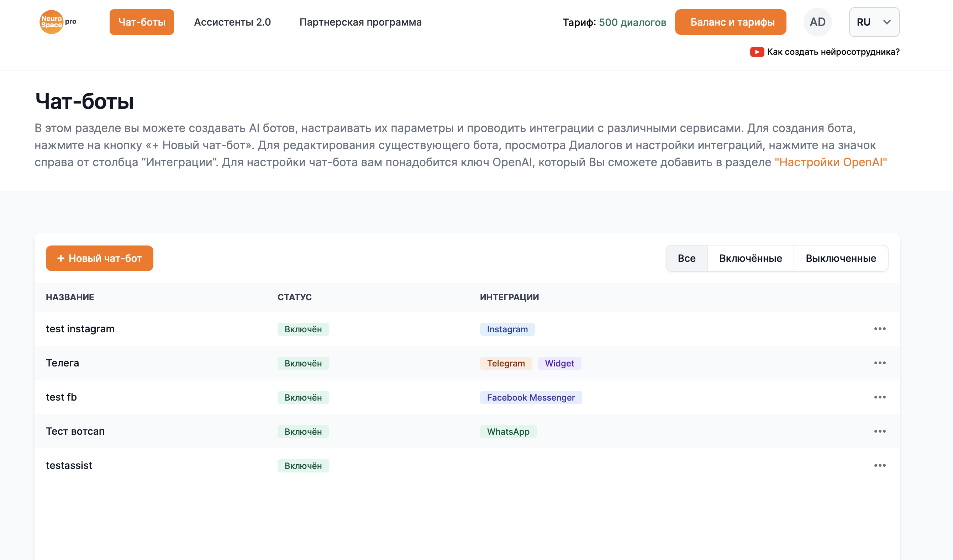Open Баланс и тарифы button
The image size is (953, 560).
(730, 22)
